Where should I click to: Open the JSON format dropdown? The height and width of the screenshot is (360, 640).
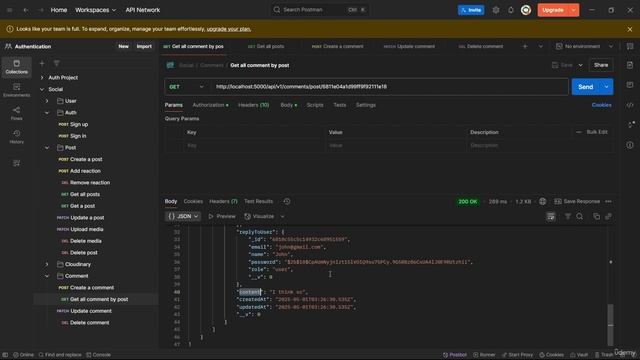182,216
